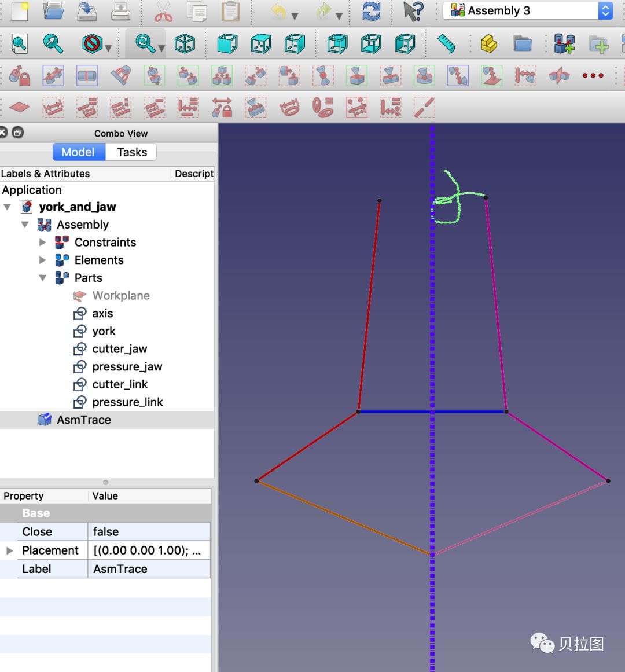
Task: Click the Close property value false
Action: click(x=149, y=532)
